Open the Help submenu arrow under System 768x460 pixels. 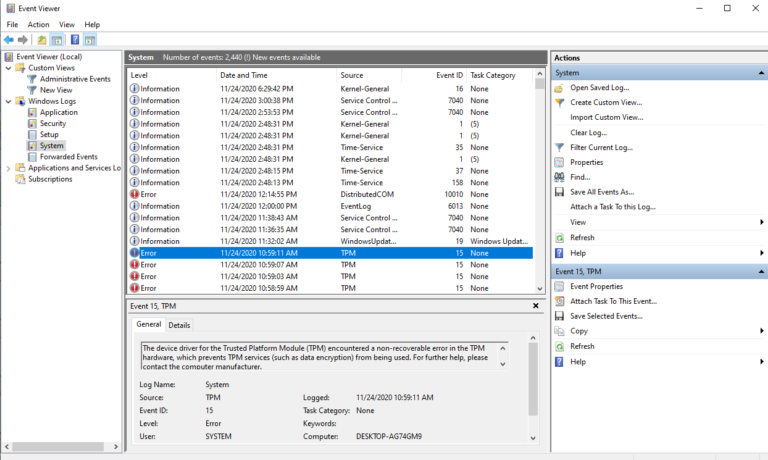[762, 253]
